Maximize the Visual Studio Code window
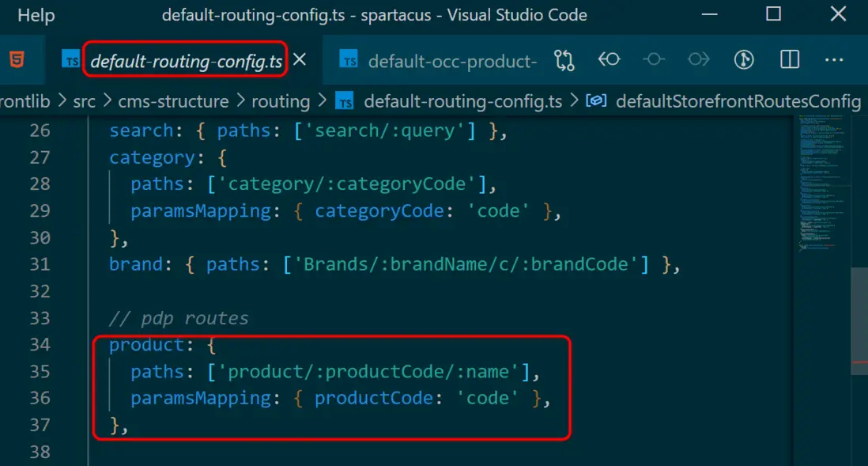The image size is (868, 466). 773,14
